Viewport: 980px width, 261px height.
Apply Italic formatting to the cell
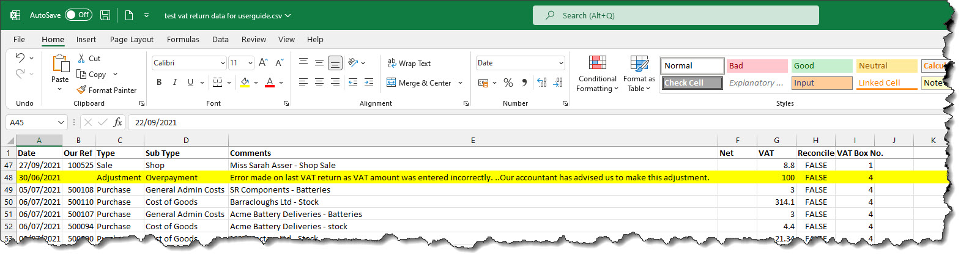coord(174,83)
